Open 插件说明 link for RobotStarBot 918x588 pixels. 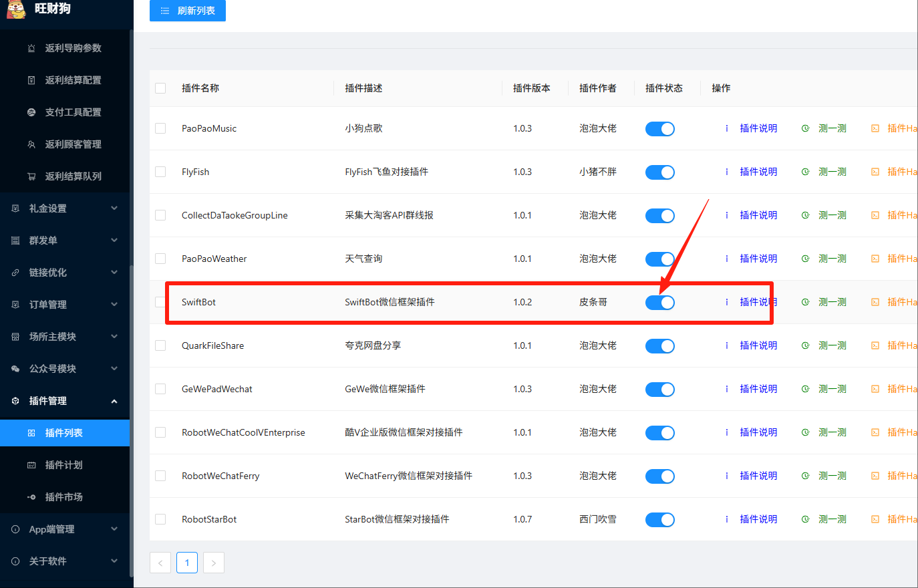point(758,519)
